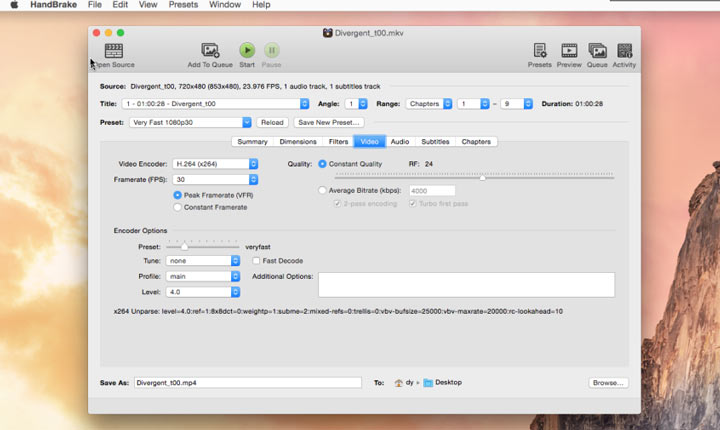Open the end chapter dropdown showing 9
The width and height of the screenshot is (720, 430).
[x=517, y=104]
